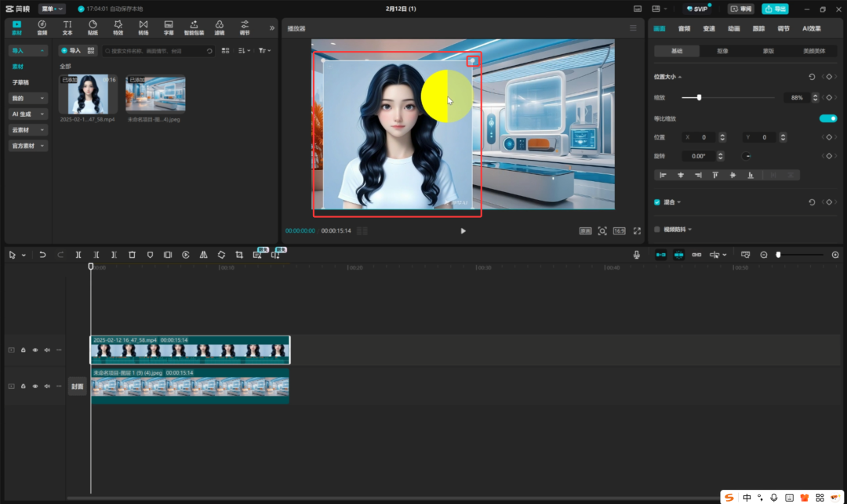Mute the mp4 video track

(47, 350)
